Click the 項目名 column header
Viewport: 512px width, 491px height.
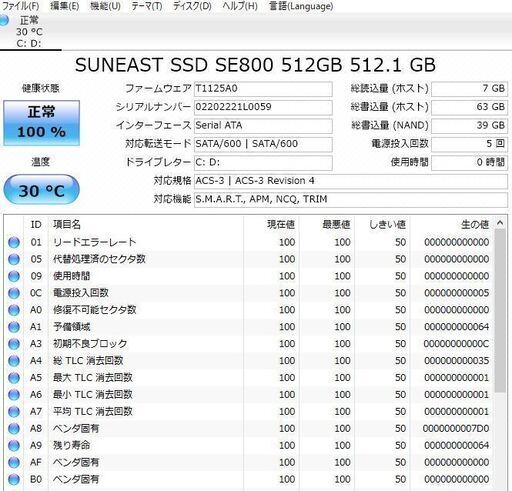click(x=146, y=225)
